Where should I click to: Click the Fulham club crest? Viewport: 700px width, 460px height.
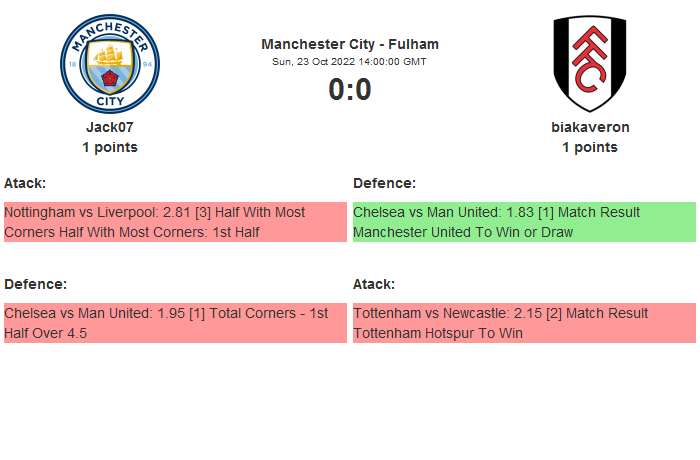tap(590, 64)
